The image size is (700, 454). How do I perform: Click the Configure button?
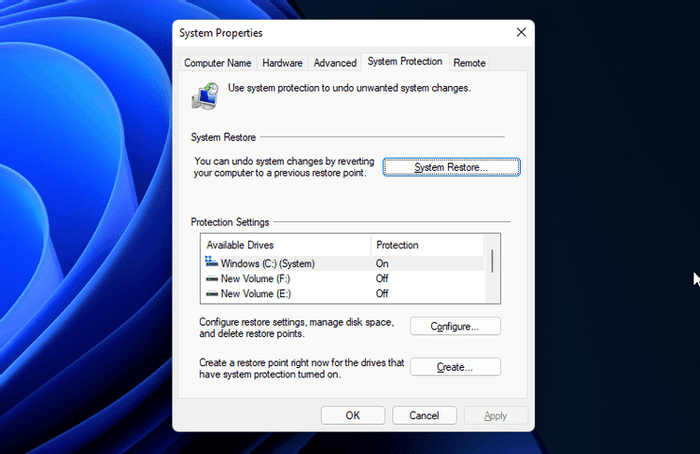[x=455, y=326]
